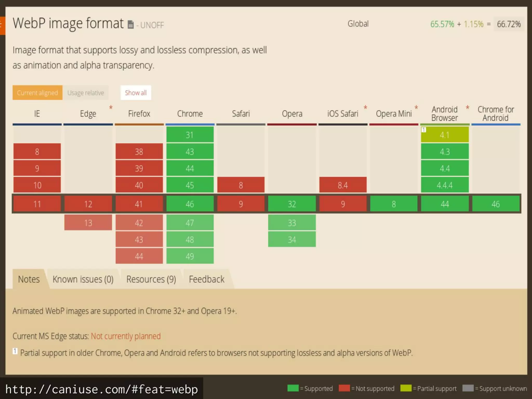This screenshot has height=399, width=532.
Task: Click the asterisk beside Opera Mini
Action: tap(416, 108)
